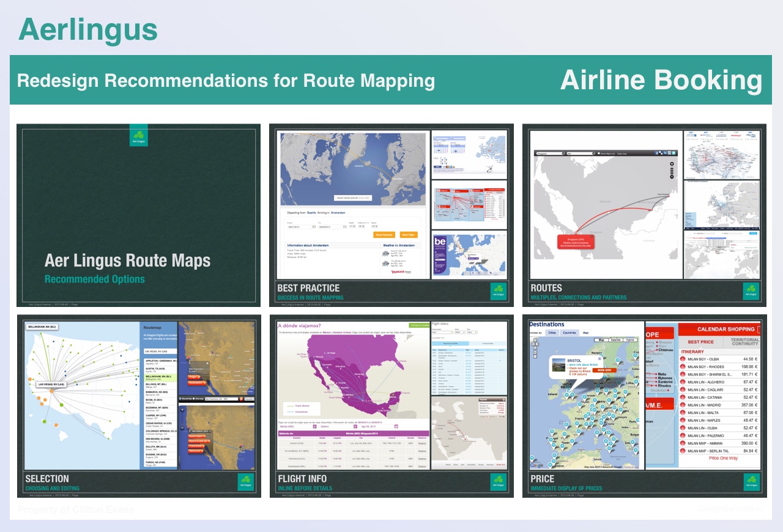
Task: Click the Aer Lingus logo on title slide
Action: 139,135
